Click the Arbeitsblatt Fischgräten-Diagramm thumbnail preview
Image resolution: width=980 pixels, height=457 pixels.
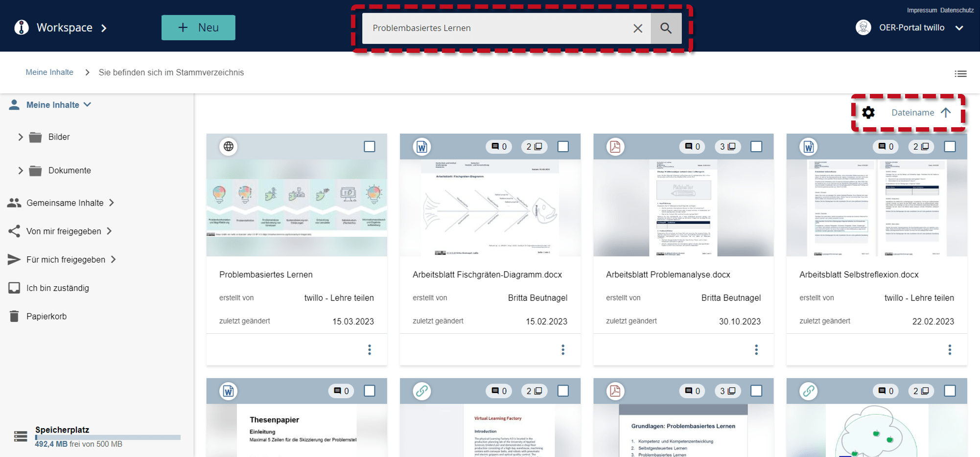pos(490,208)
